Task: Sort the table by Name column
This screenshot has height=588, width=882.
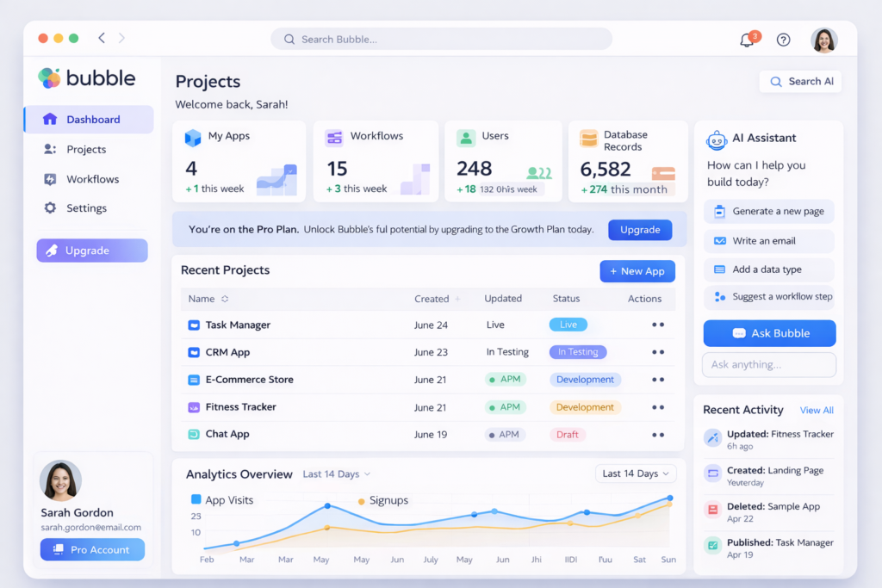Action: click(x=225, y=299)
